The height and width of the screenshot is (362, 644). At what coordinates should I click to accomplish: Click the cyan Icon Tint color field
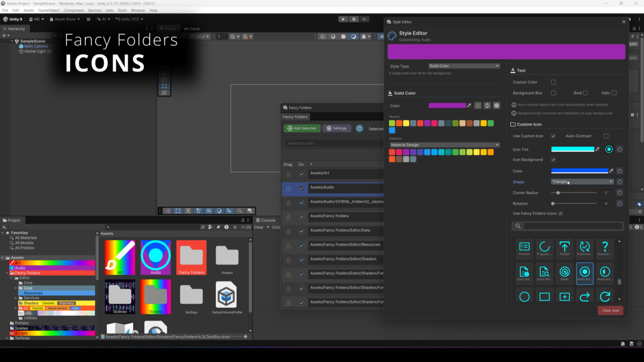tap(573, 149)
